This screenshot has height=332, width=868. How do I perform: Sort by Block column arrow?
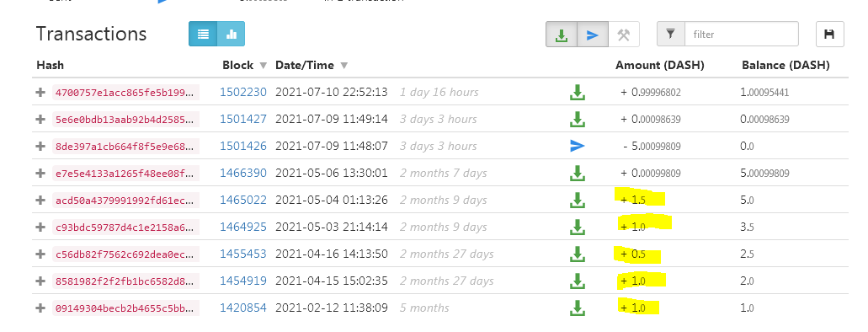tap(263, 66)
